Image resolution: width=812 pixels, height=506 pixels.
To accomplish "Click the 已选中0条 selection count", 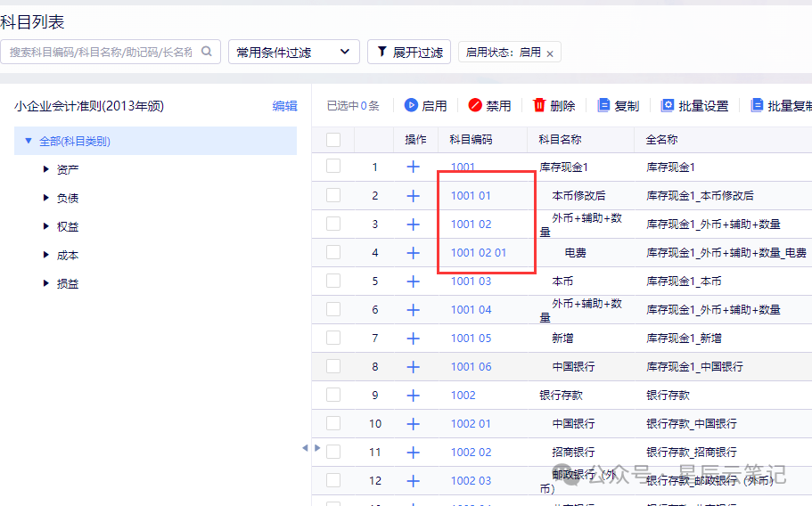I will pyautogui.click(x=353, y=105).
